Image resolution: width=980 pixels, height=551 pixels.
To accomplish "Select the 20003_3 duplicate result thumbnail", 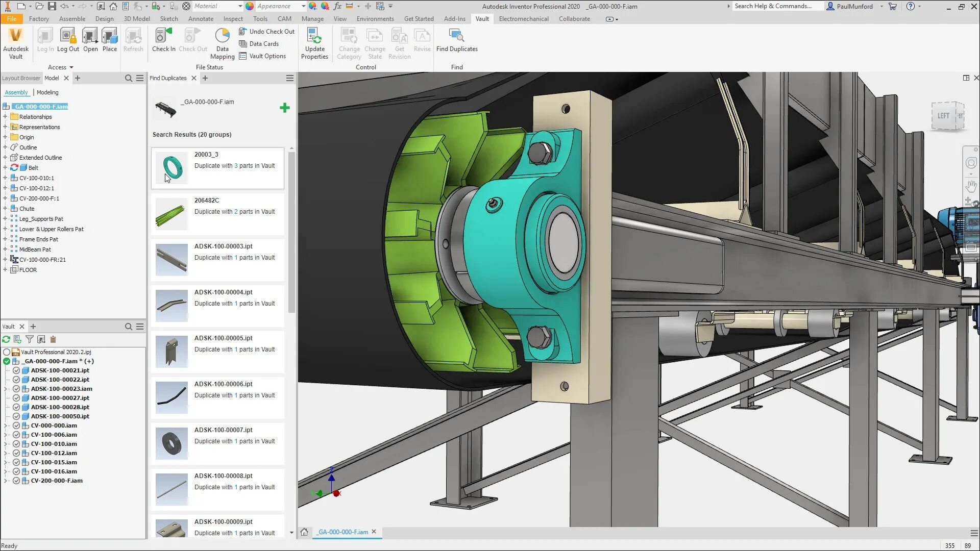I will pos(172,167).
